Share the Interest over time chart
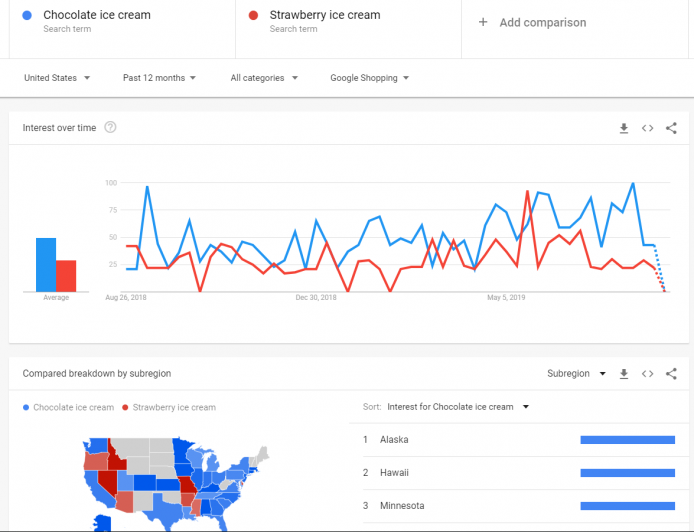The height and width of the screenshot is (532, 694). point(671,128)
